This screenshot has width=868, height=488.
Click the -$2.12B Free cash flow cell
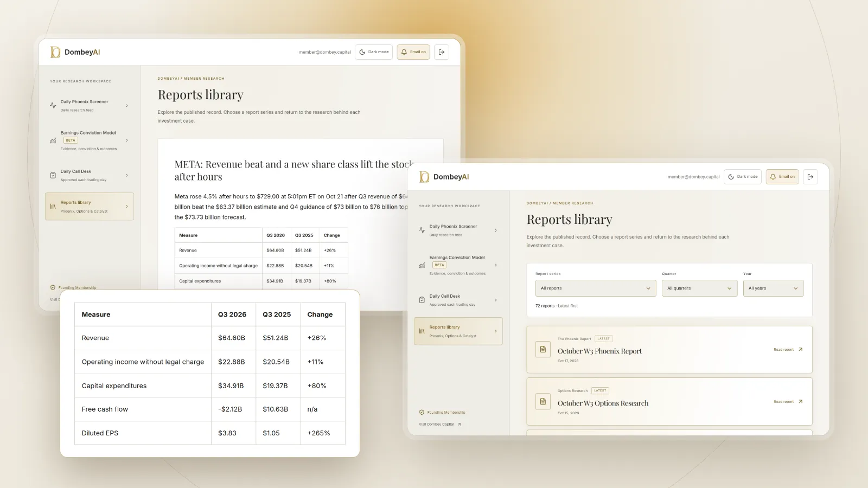tap(233, 409)
